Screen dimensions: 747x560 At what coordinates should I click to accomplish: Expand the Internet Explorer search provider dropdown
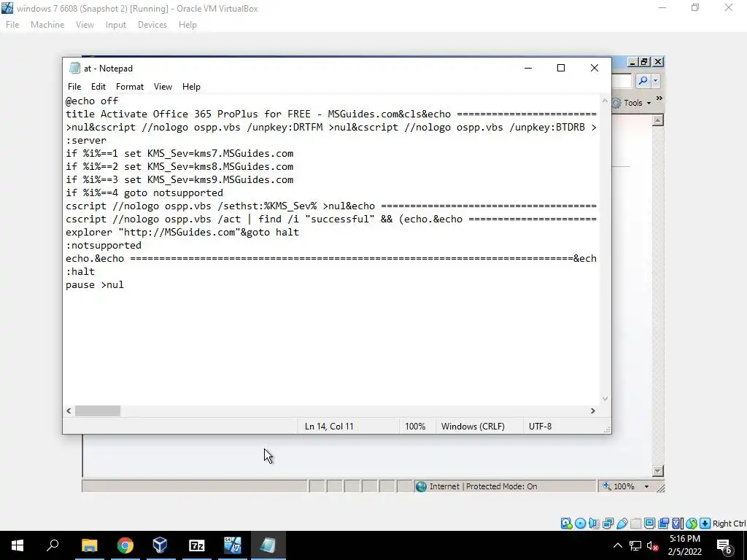point(656,80)
